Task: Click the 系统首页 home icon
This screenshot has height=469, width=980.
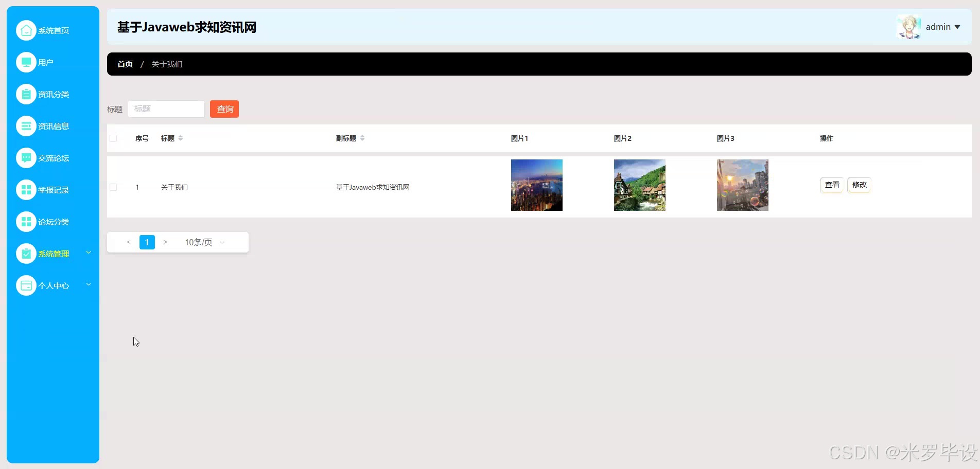Action: click(26, 30)
